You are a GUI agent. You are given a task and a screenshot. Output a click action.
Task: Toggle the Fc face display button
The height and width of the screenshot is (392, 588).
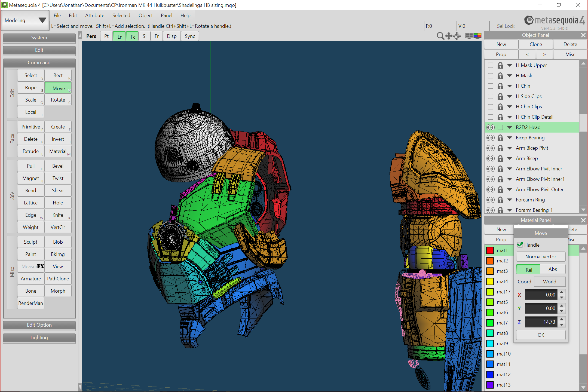(x=133, y=36)
